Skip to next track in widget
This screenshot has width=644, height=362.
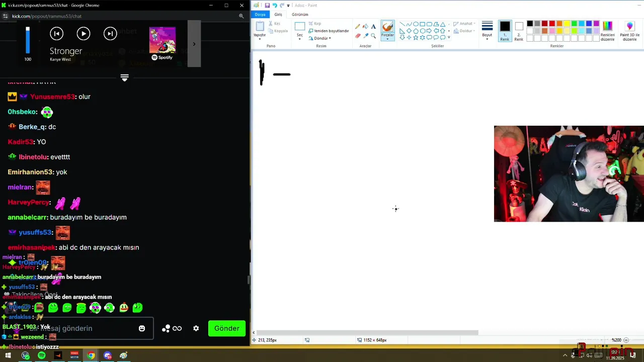(110, 34)
